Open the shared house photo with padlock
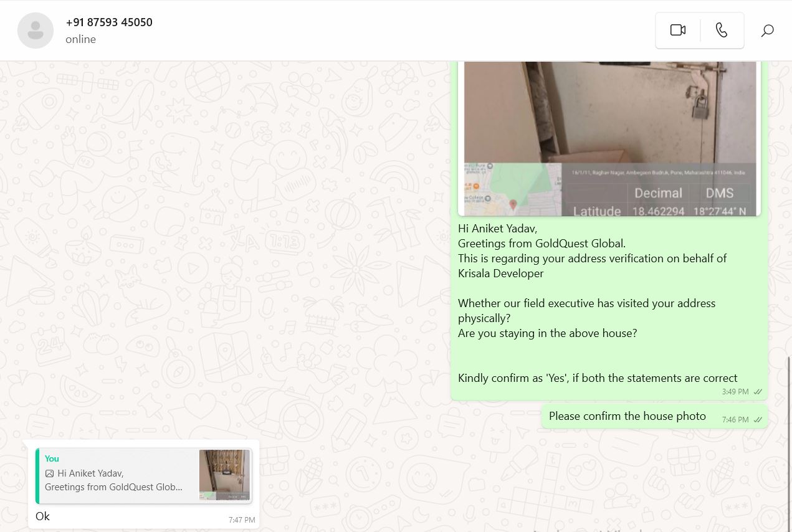The width and height of the screenshot is (792, 532). [609, 125]
